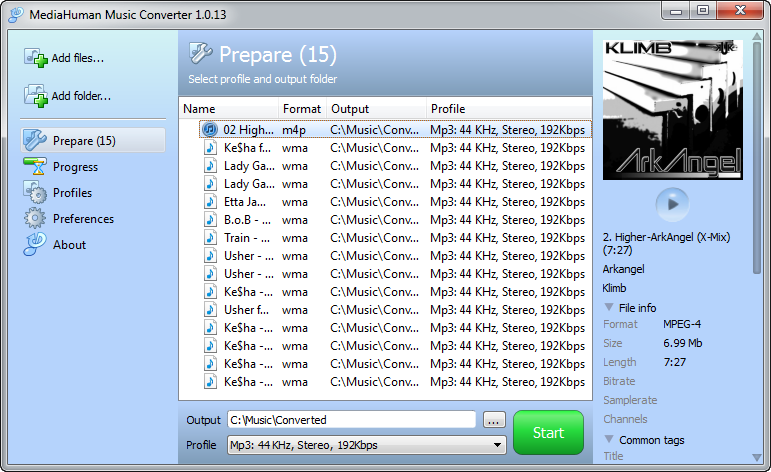Click wma format cell of Etta Ja... row
The image size is (771, 472).
tap(295, 202)
